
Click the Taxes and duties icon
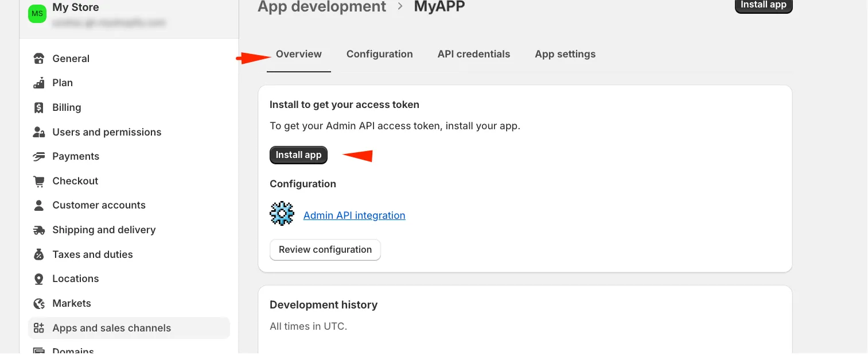coord(39,254)
